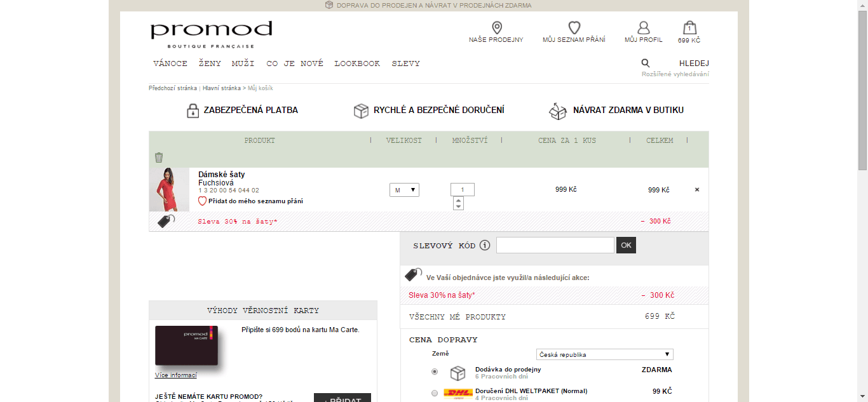This screenshot has height=402, width=868.
Task: Open the wishlist heart icon in header
Action: tap(574, 28)
